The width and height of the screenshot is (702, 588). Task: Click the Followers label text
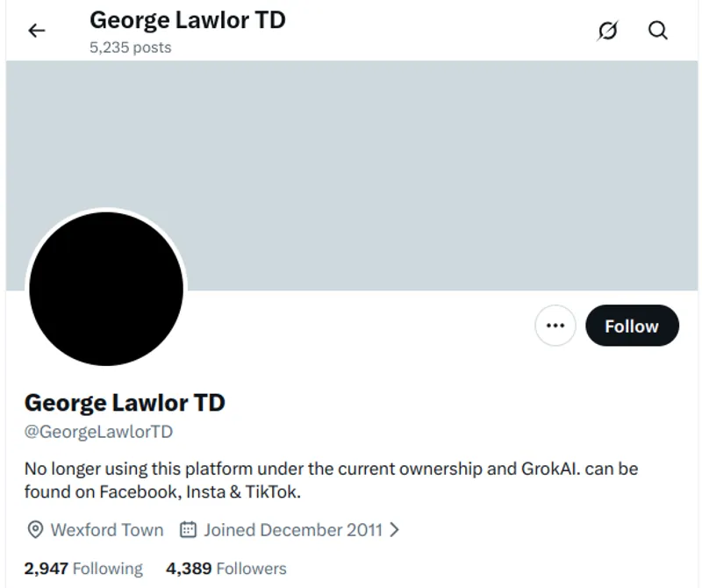[x=249, y=568]
